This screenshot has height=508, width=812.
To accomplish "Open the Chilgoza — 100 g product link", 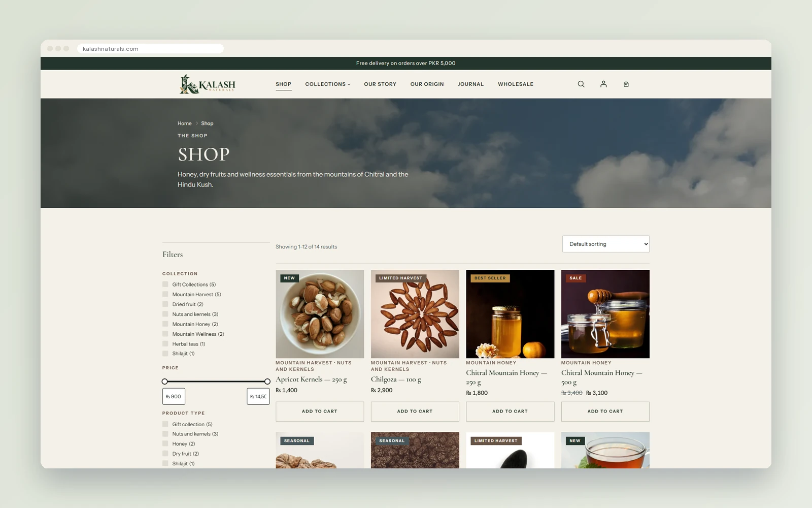I will pos(396,379).
